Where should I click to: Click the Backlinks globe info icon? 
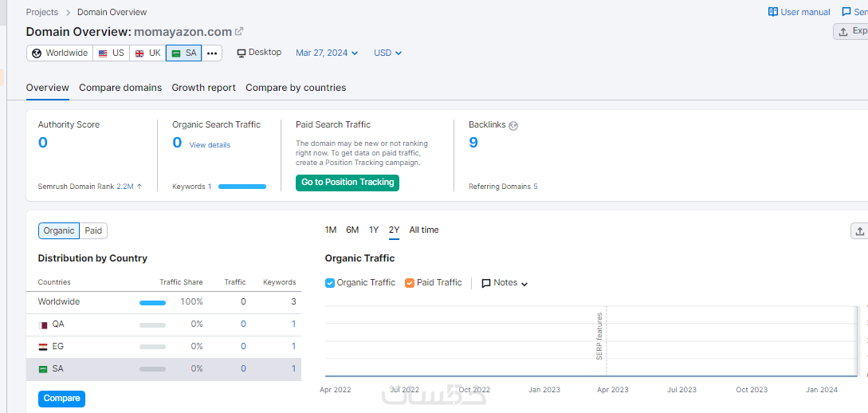(513, 125)
